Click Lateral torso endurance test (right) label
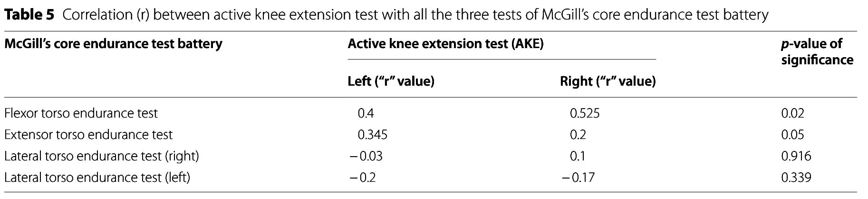The width and height of the screenshot is (868, 199). 102,156
